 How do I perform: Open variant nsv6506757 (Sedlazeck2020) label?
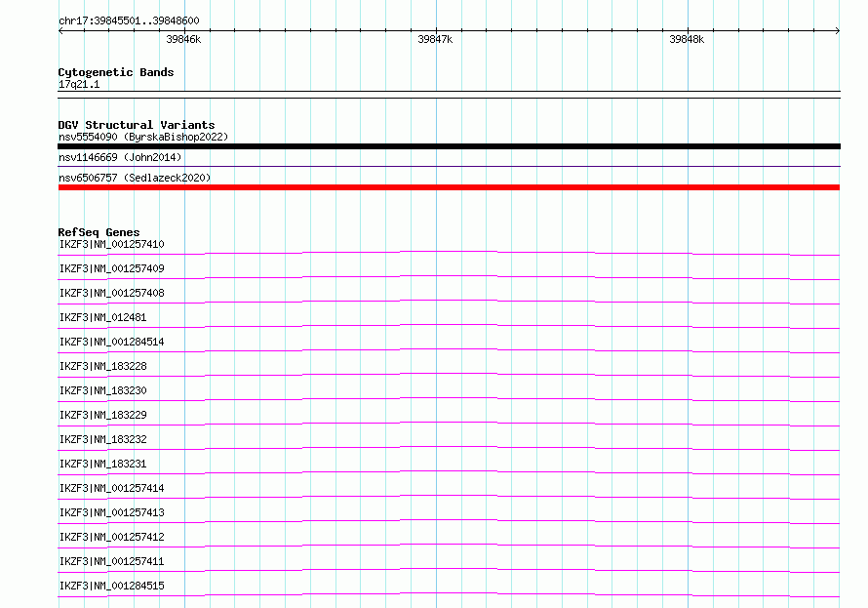coord(135,178)
